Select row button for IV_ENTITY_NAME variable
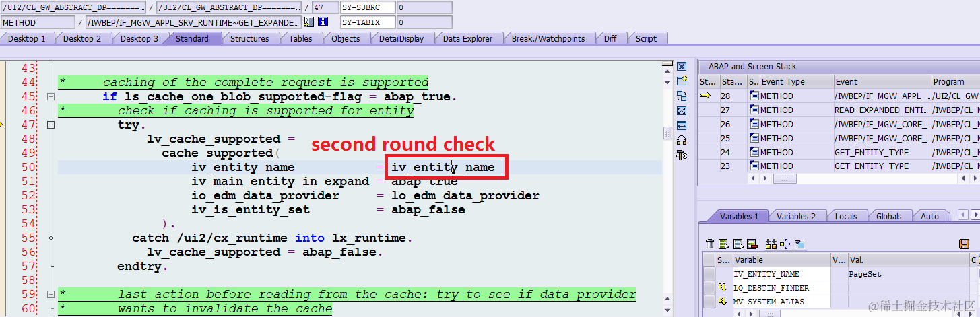 [709, 274]
